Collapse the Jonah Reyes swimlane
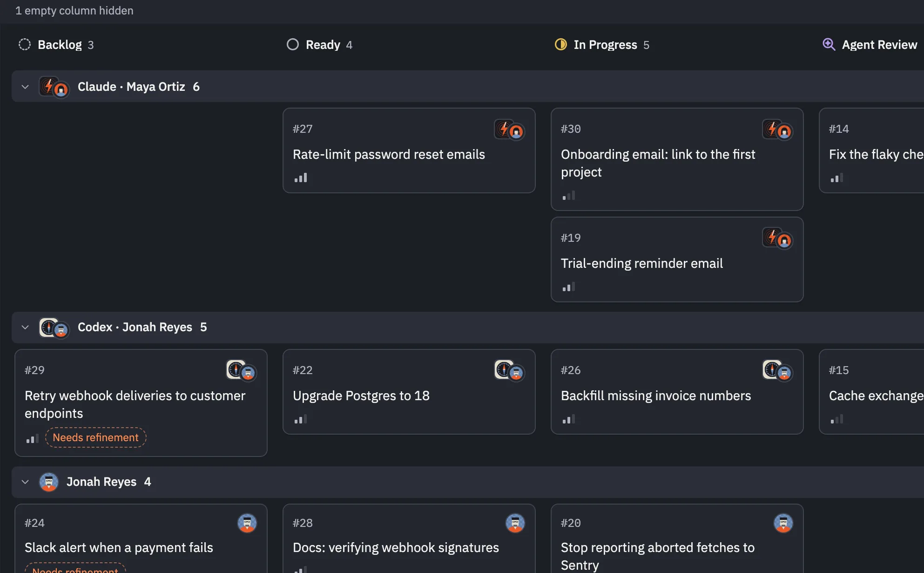 (25, 482)
